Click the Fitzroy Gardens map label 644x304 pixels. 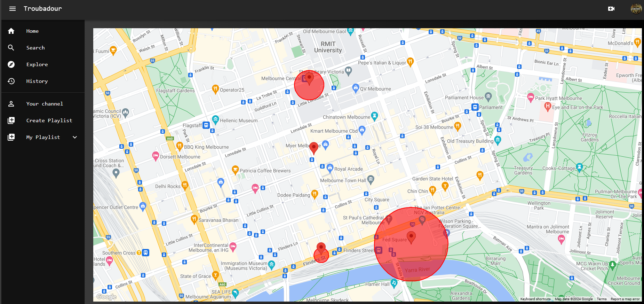tap(590, 137)
